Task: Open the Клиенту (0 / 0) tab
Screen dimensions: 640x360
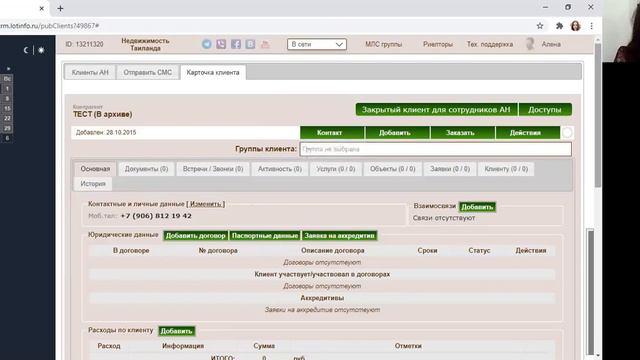Action: coord(506,169)
